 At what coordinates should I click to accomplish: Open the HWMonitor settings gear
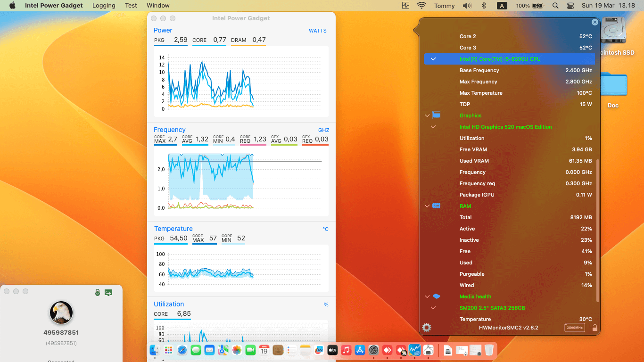tap(427, 328)
